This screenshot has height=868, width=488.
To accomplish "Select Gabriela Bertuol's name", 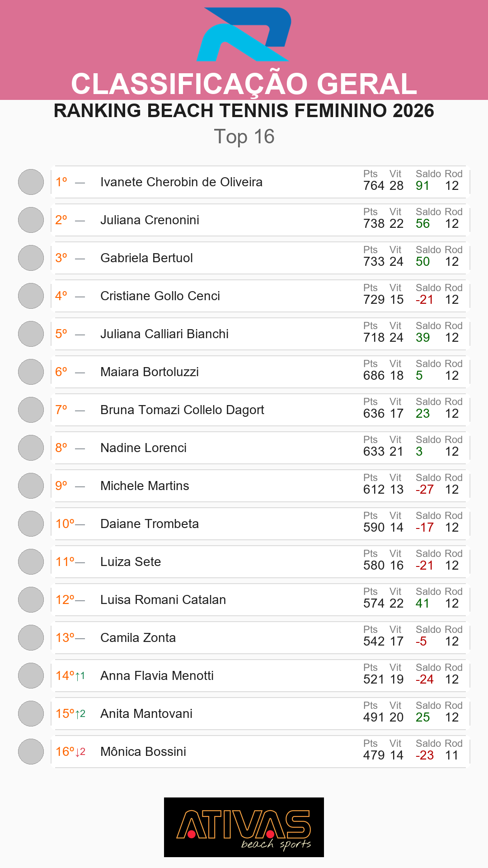I will click(x=146, y=258).
